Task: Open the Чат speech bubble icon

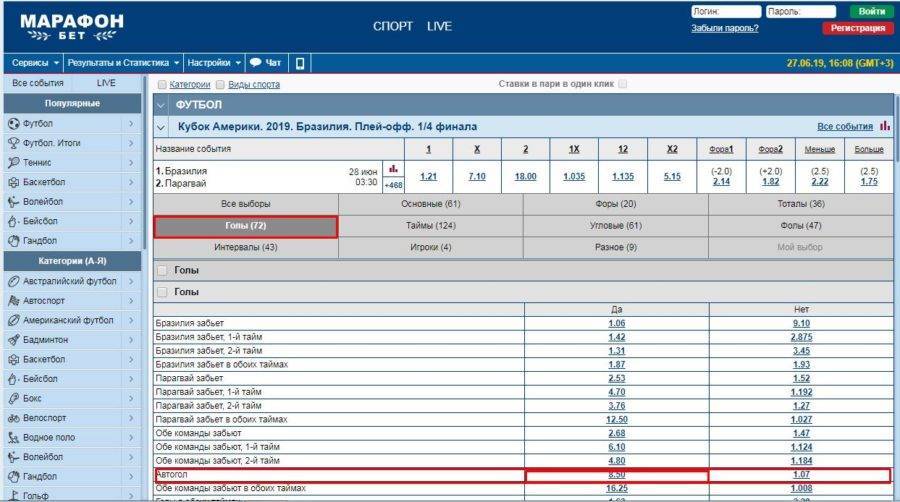Action: pos(256,62)
